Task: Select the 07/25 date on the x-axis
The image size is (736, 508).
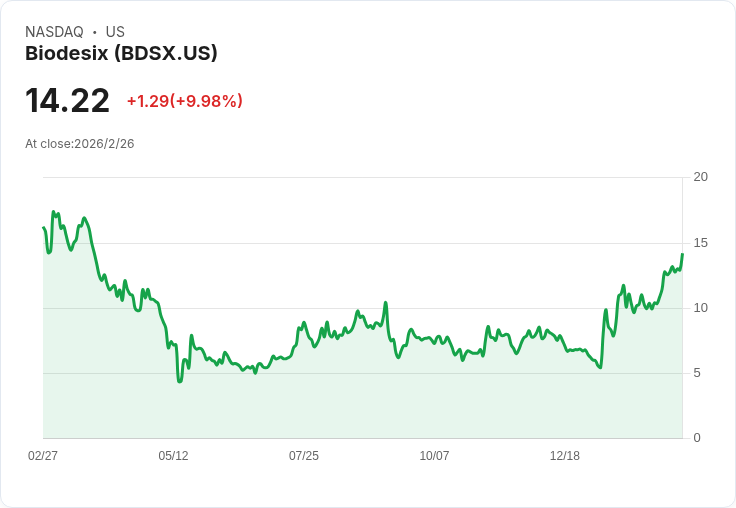Action: pos(304,455)
